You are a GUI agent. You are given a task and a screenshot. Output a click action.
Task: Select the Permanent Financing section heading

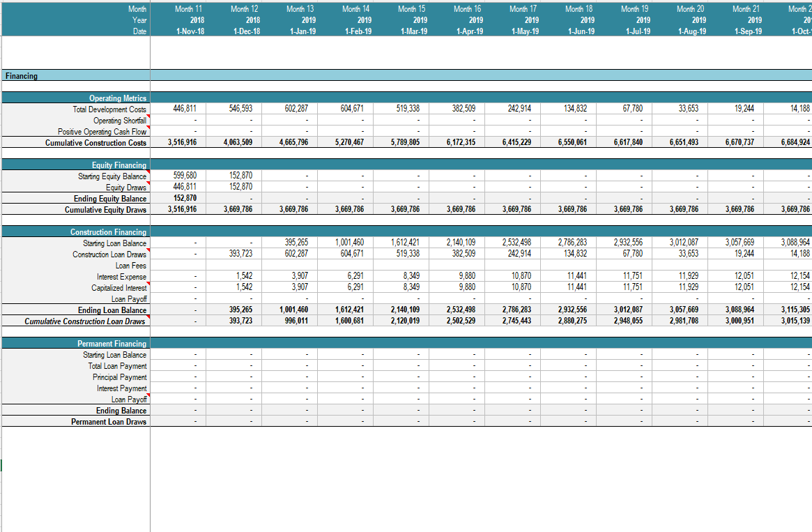(x=112, y=344)
